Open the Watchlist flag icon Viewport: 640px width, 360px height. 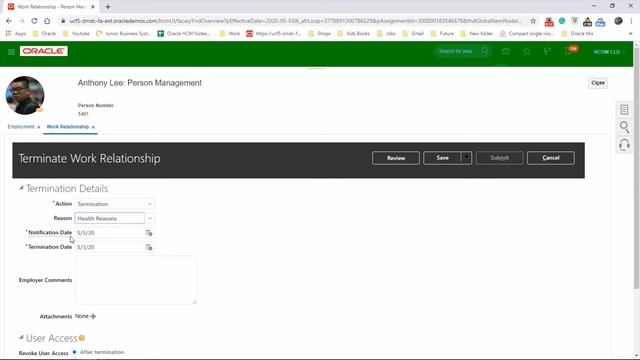point(547,51)
